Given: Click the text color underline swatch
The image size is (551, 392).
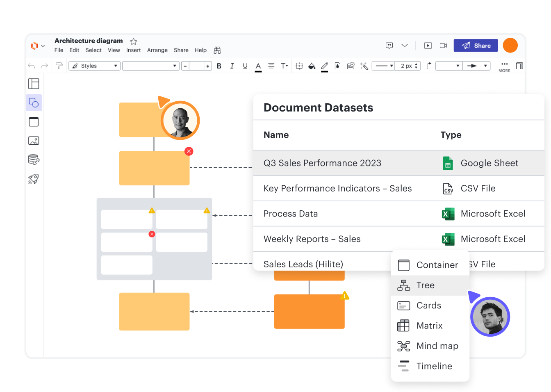Looking at the screenshot, I should [x=258, y=66].
